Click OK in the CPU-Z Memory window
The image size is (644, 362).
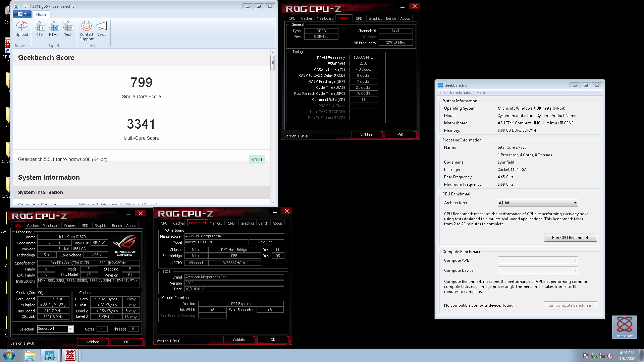pyautogui.click(x=400, y=135)
